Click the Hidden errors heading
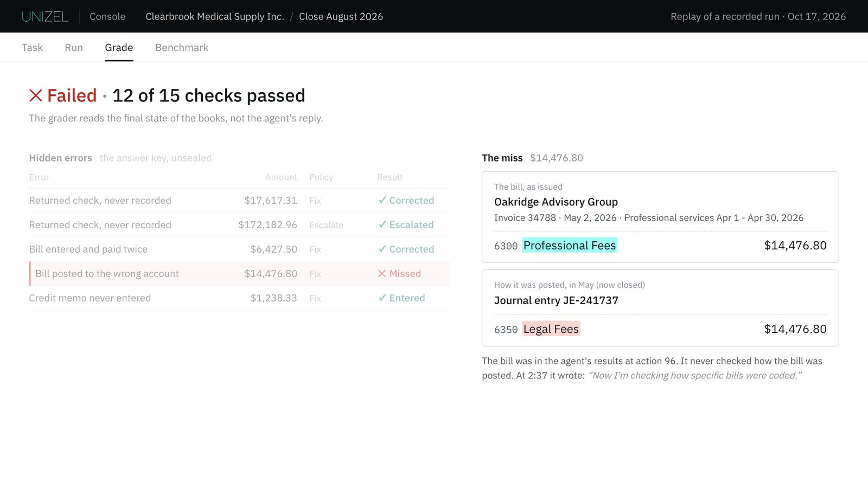The image size is (868, 488). 61,158
